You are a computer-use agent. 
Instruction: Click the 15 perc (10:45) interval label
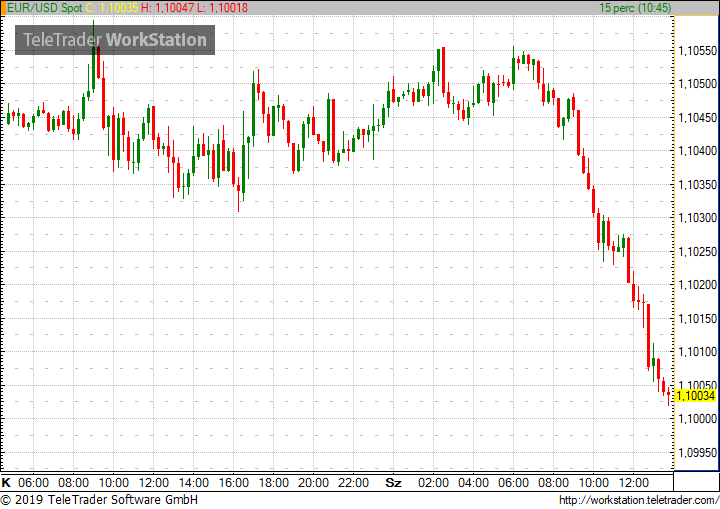(x=635, y=8)
